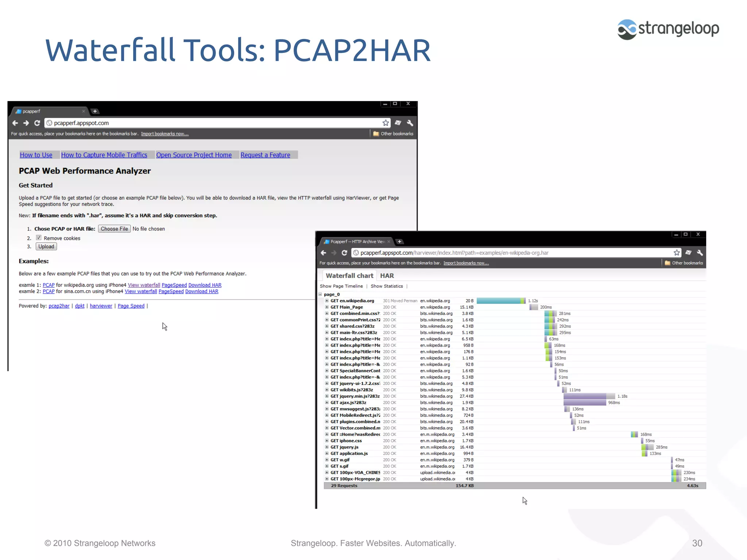This screenshot has height=560, width=747.
Task: Open wrench menu in pcapperf window
Action: pyautogui.click(x=410, y=123)
